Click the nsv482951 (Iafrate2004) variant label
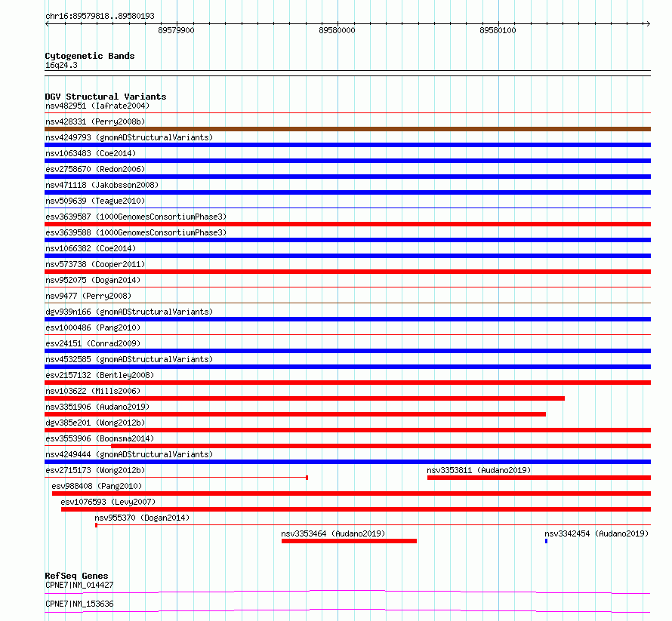672x621 pixels. pyautogui.click(x=97, y=106)
